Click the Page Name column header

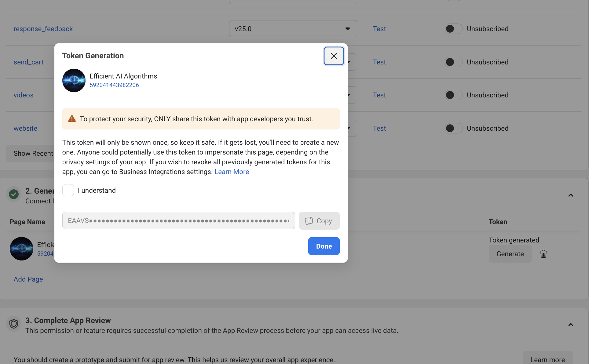[27, 222]
